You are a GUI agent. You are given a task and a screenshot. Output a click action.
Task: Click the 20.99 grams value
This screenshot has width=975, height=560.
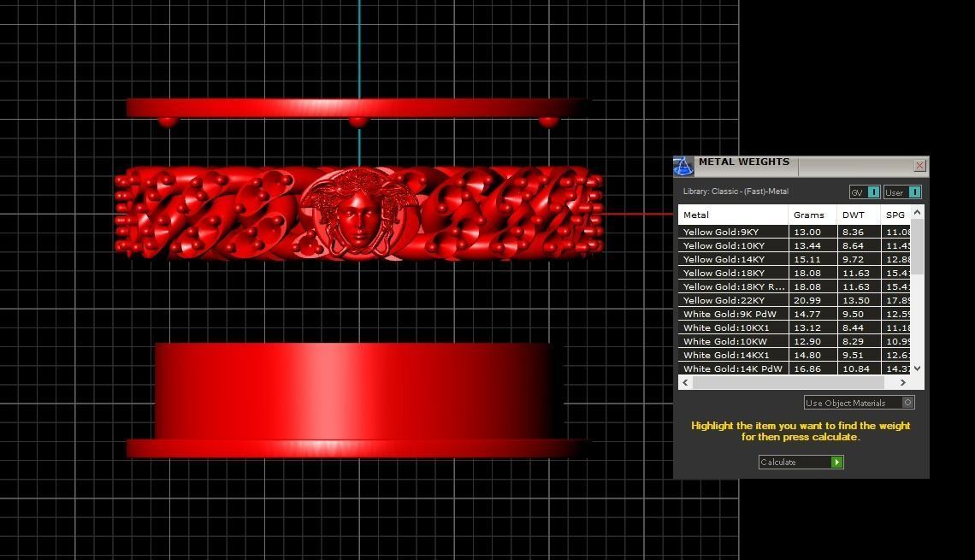tap(807, 300)
